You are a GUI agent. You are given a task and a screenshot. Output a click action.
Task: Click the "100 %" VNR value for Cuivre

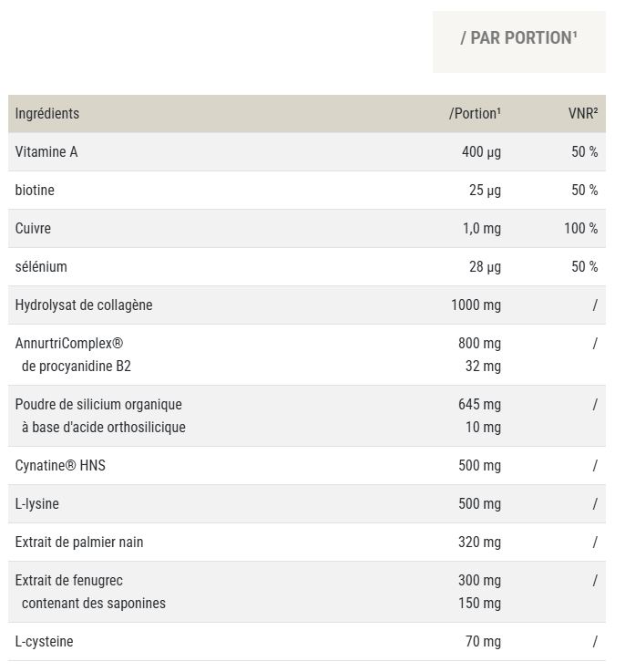coord(580,229)
